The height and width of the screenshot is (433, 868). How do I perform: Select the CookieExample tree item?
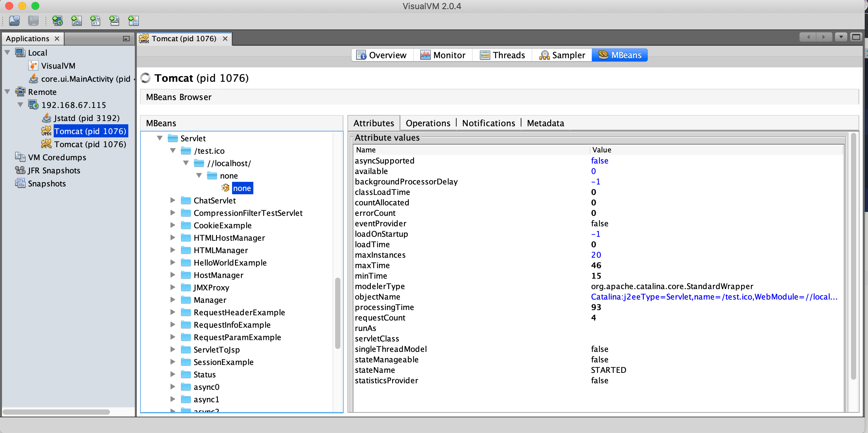pos(222,225)
